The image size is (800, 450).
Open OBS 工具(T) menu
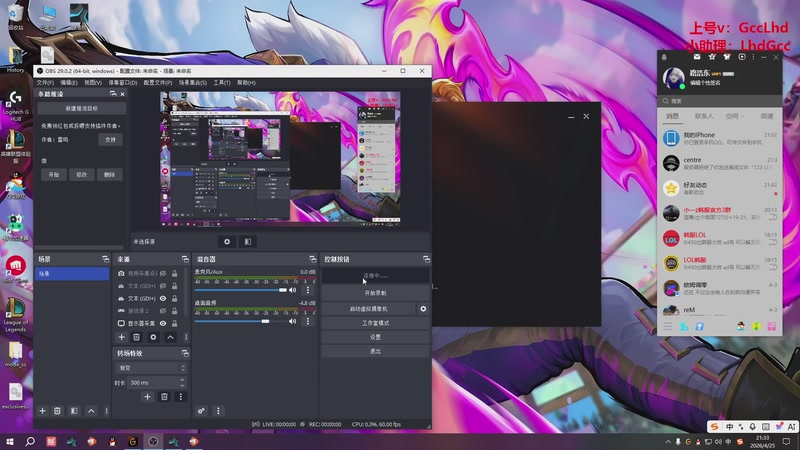222,83
